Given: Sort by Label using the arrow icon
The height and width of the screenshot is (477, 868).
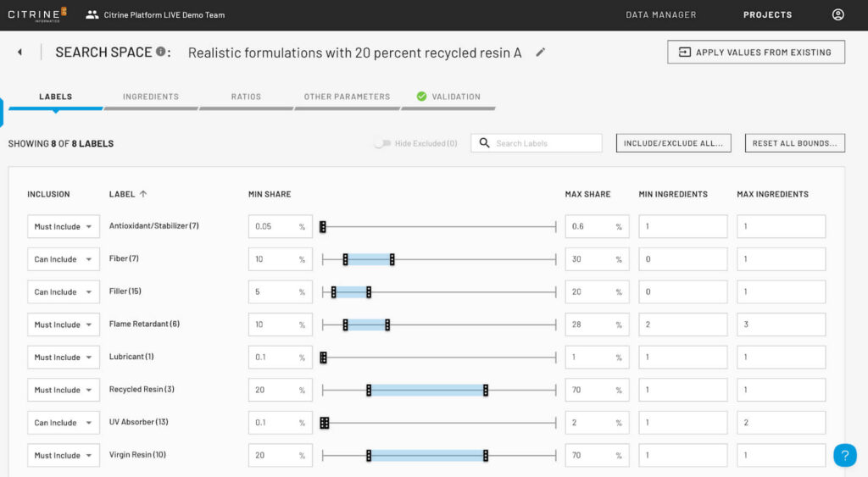Looking at the screenshot, I should (x=143, y=194).
